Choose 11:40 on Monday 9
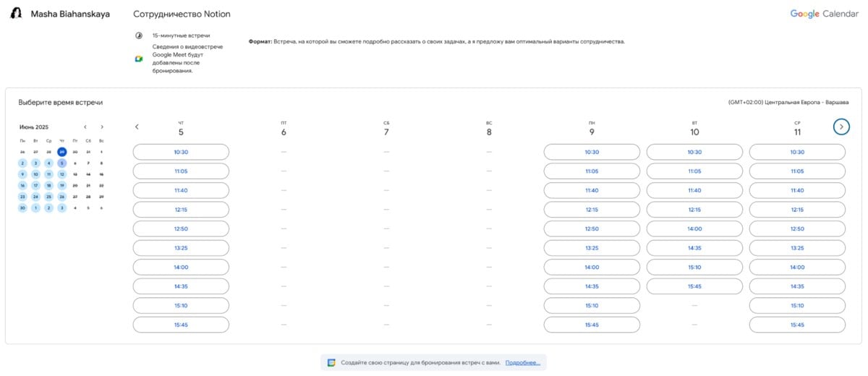The image size is (868, 376). coord(592,190)
